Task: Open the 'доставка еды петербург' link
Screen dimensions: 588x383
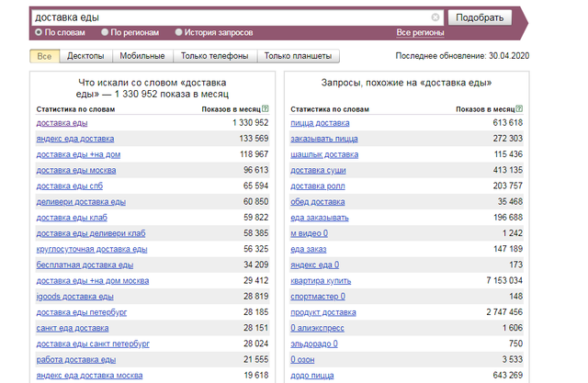Action: (82, 311)
